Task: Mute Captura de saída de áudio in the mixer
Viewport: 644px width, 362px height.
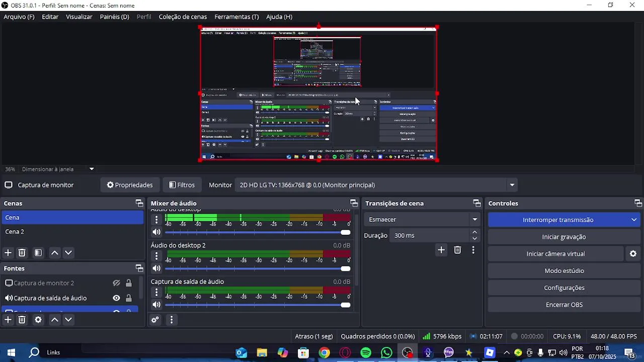Action: 156,305
